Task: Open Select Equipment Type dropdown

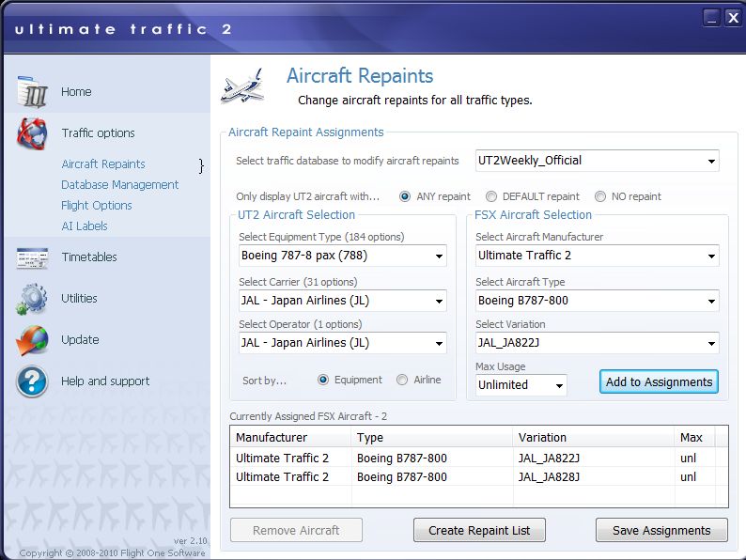Action: (x=343, y=256)
